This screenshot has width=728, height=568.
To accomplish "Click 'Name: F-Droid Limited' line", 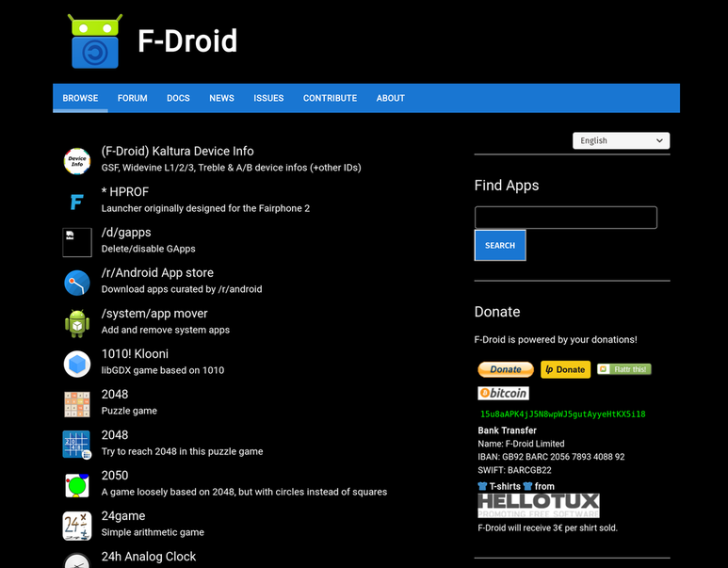I will [x=521, y=444].
